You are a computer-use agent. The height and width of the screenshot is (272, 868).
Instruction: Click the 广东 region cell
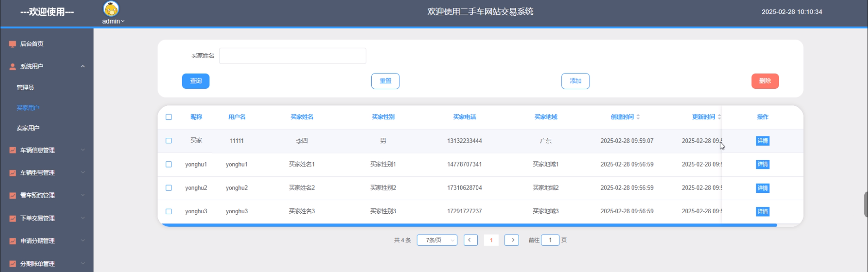pos(546,141)
